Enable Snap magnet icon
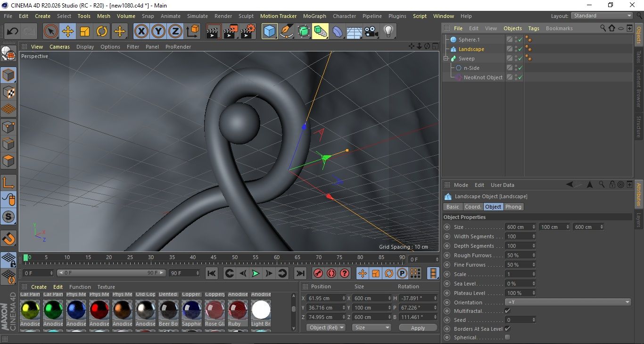Screen dimensions: 644x344 coord(8,239)
